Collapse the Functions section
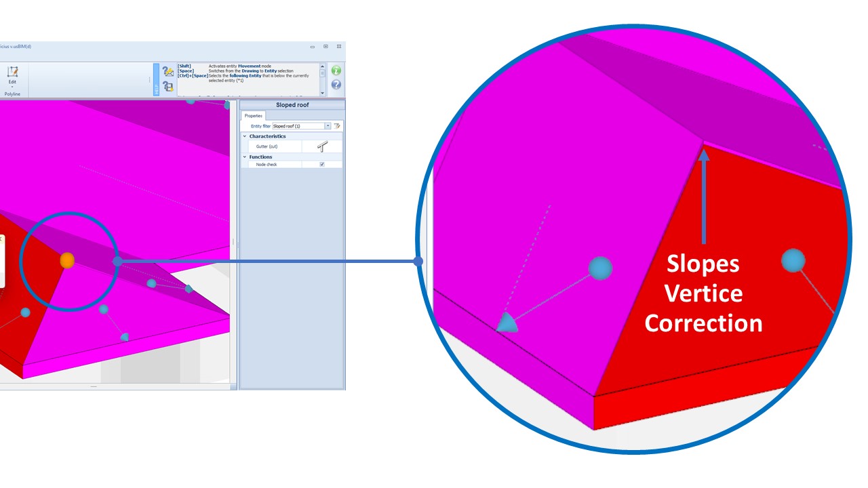This screenshot has height=488, width=868. click(x=245, y=157)
